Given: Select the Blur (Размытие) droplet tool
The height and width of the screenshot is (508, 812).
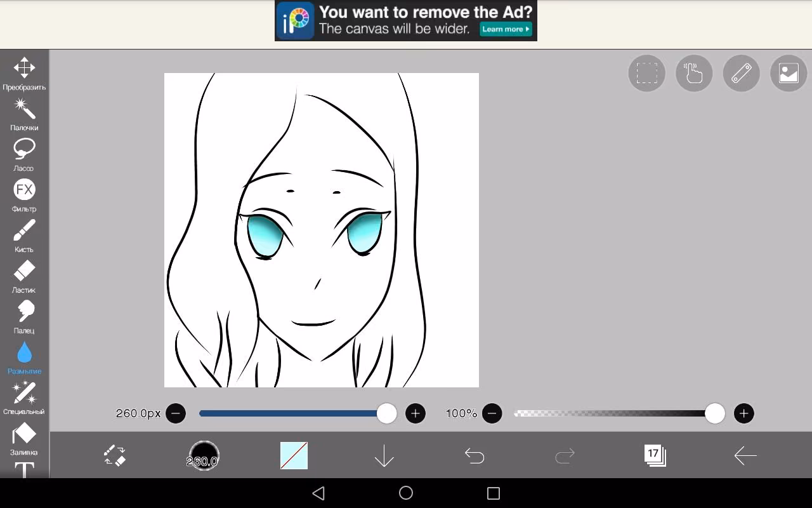Looking at the screenshot, I should pyautogui.click(x=24, y=358).
